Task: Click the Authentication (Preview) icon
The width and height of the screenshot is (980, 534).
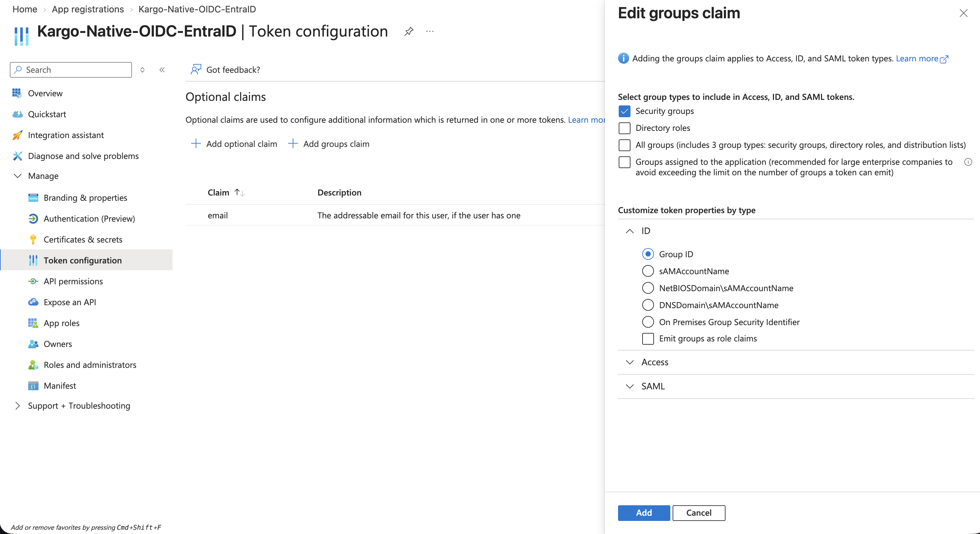Action: point(33,219)
